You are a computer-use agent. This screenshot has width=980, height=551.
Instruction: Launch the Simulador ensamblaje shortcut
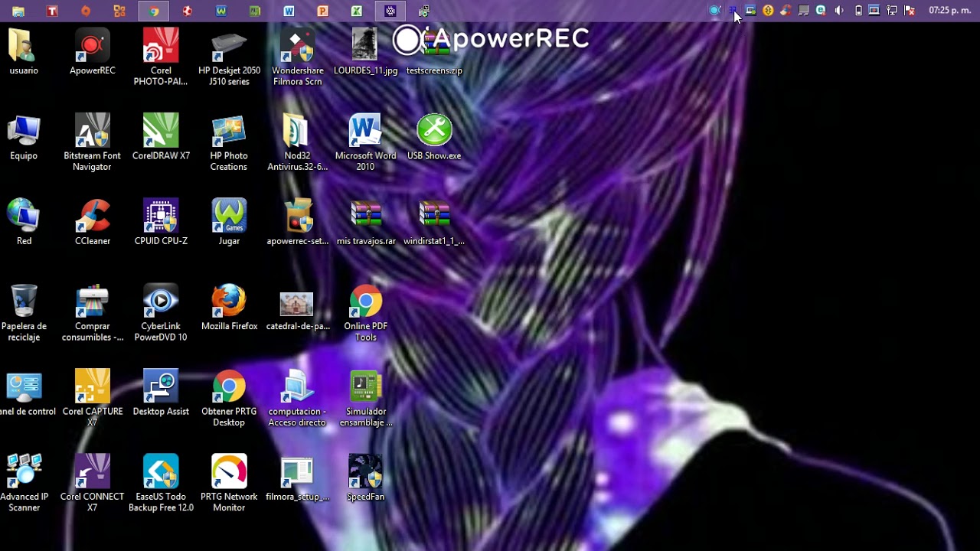365,399
